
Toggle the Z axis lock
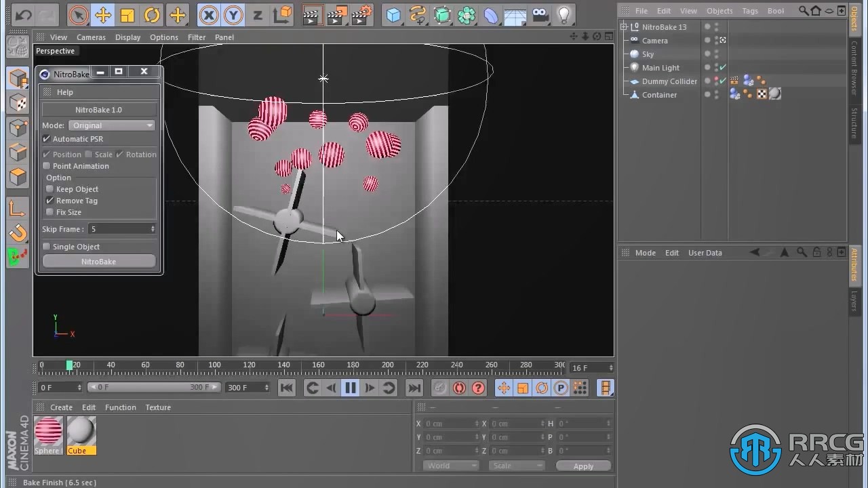(x=258, y=14)
